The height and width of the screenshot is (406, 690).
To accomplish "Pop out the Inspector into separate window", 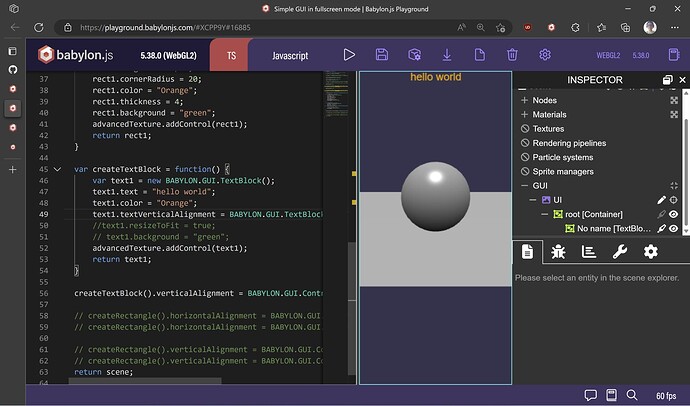I will 668,80.
